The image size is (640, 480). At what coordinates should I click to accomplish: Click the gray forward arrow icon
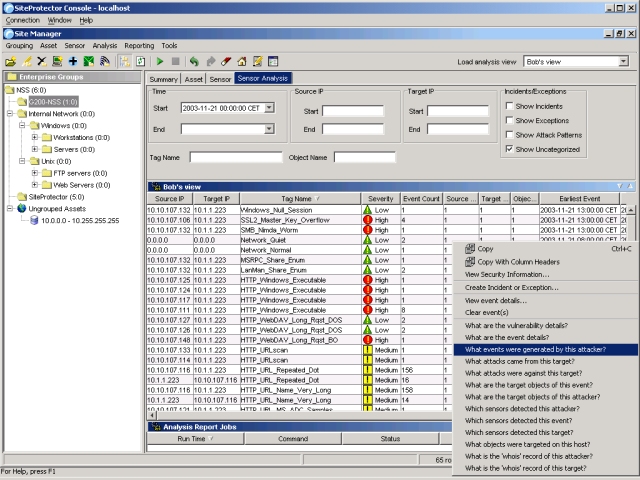(x=211, y=62)
